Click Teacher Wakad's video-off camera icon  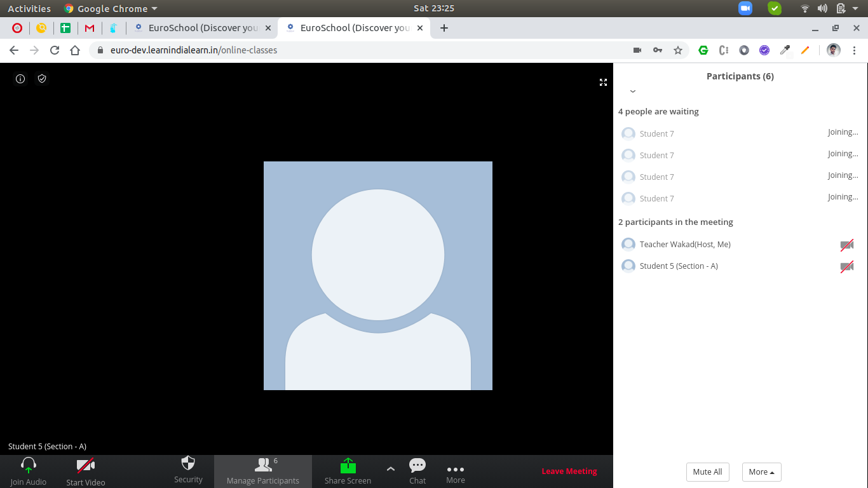tap(846, 245)
